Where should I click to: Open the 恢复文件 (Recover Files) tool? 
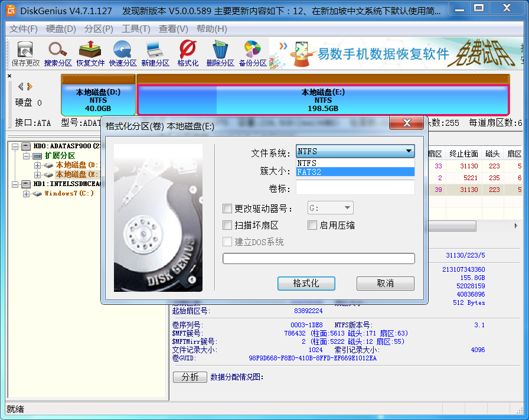[x=90, y=53]
